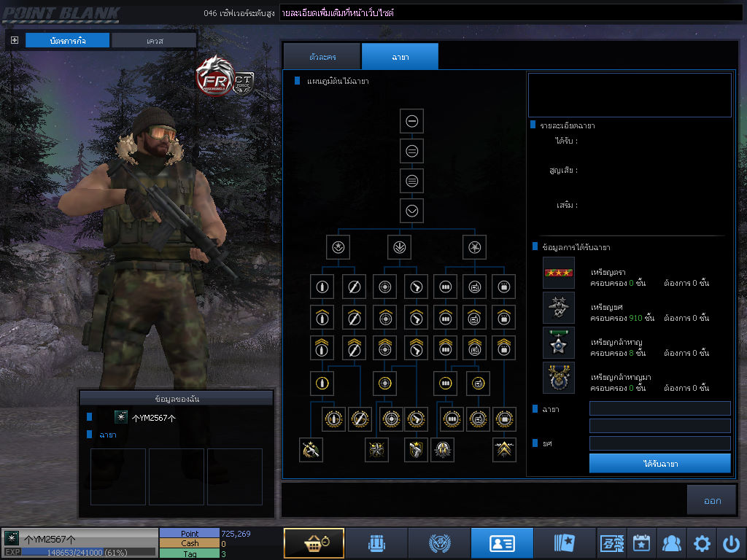Select the yellow-ring crosshair title node

(385, 384)
